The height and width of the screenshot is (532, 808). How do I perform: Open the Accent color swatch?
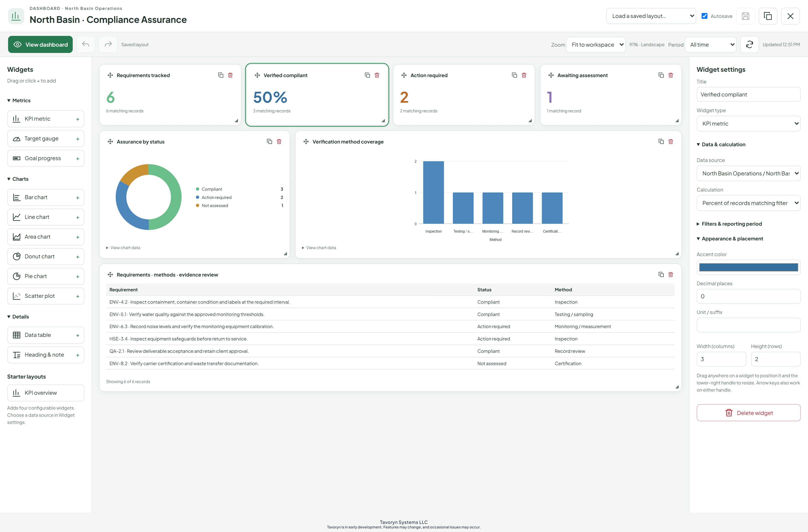pyautogui.click(x=748, y=267)
